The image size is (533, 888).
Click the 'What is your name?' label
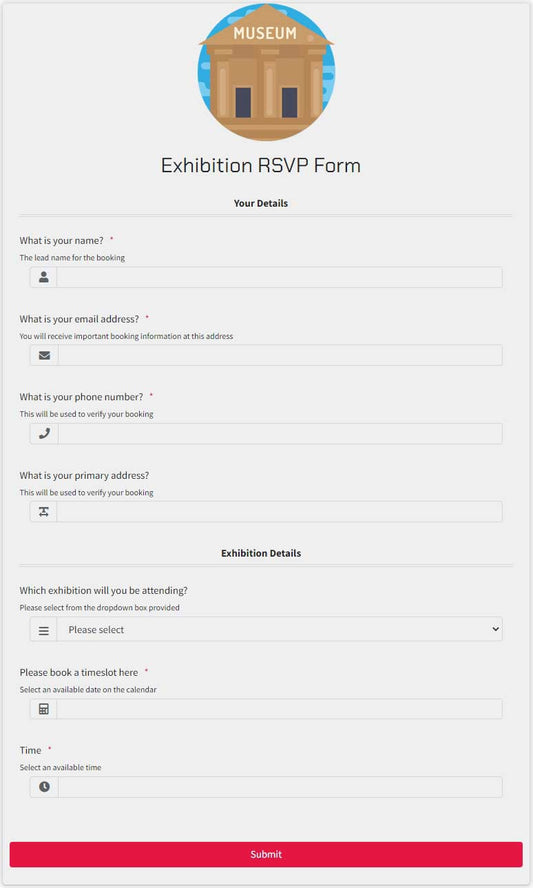tap(62, 241)
